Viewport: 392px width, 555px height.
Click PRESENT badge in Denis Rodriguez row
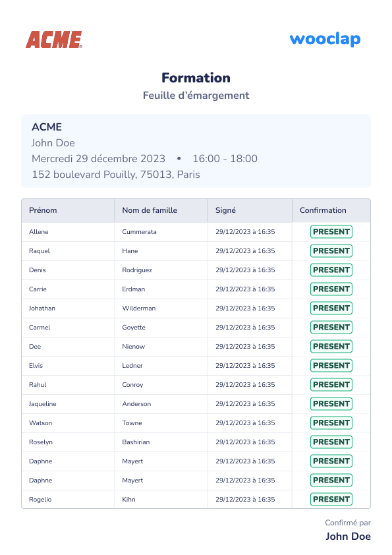(331, 270)
